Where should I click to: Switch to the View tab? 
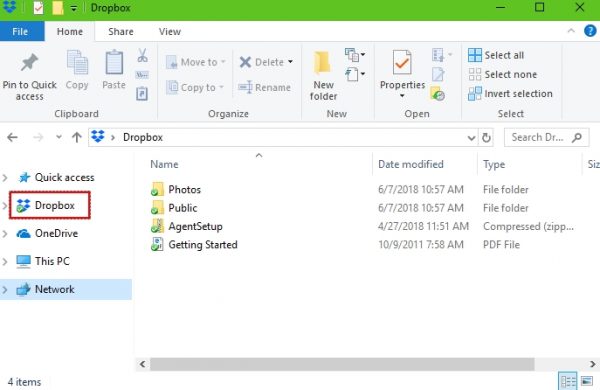[170, 31]
